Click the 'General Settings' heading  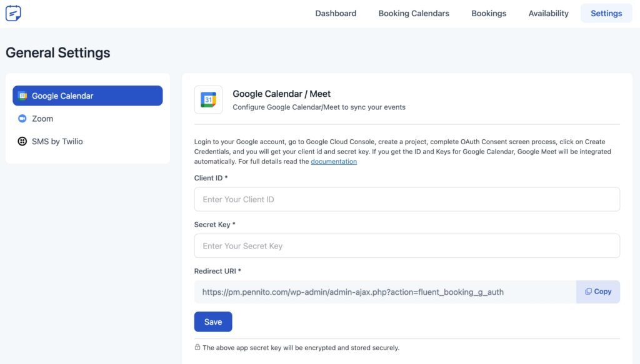click(x=58, y=52)
